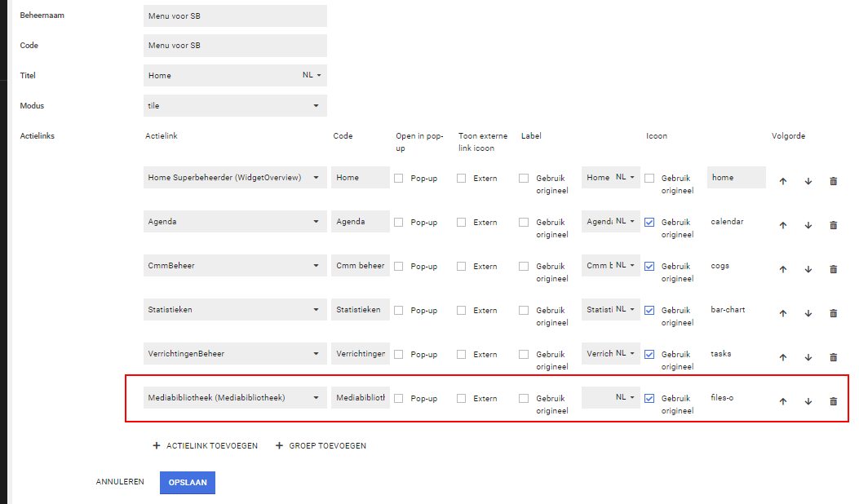Move the Agenda row up
Screen dimensions: 859x504
[782, 225]
